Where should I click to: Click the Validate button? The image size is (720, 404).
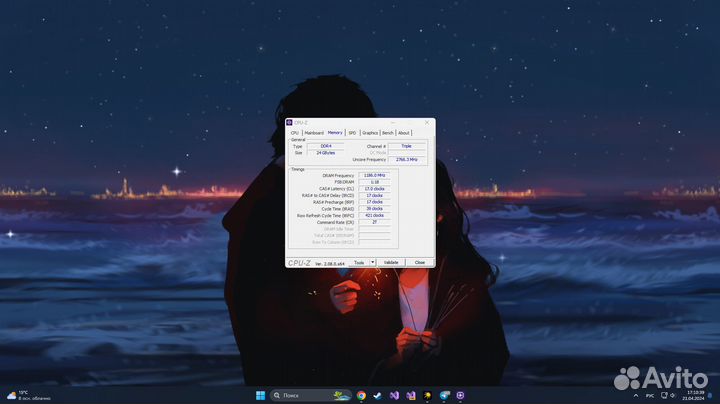pos(391,263)
